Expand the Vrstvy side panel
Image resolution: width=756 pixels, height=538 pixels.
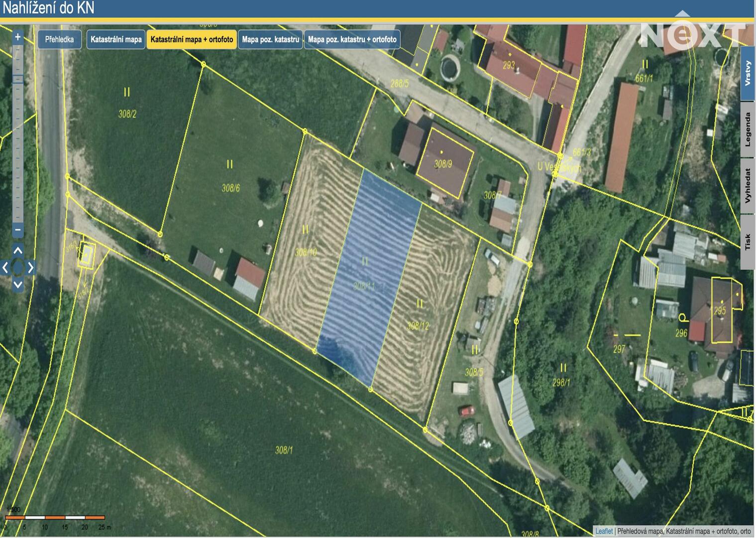(748, 73)
